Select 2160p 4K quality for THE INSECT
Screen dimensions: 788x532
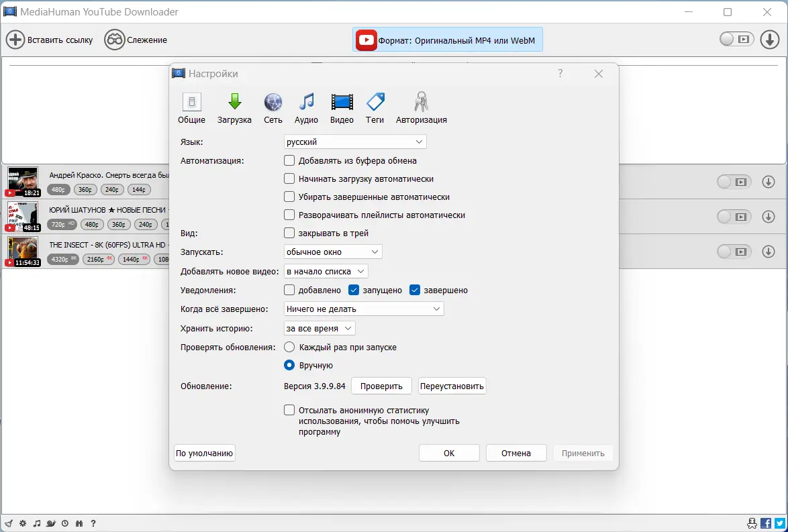(99, 259)
